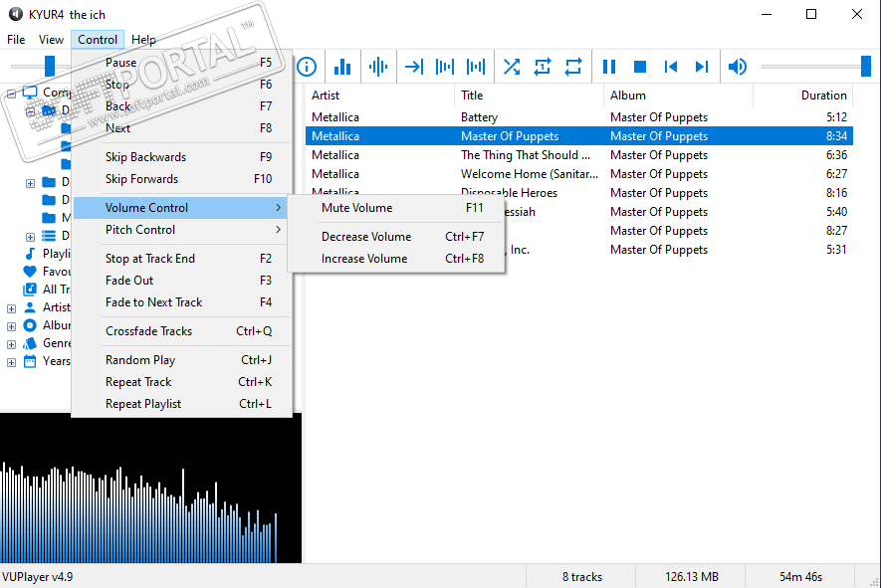Select Decrease Volume
The width and height of the screenshot is (881, 588).
click(396, 237)
